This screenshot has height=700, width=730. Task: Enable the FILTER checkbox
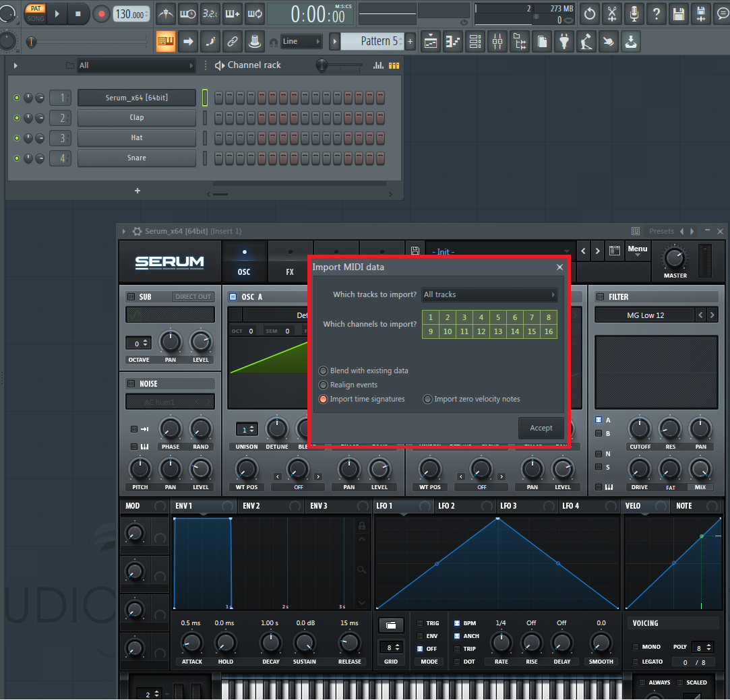pyautogui.click(x=601, y=297)
